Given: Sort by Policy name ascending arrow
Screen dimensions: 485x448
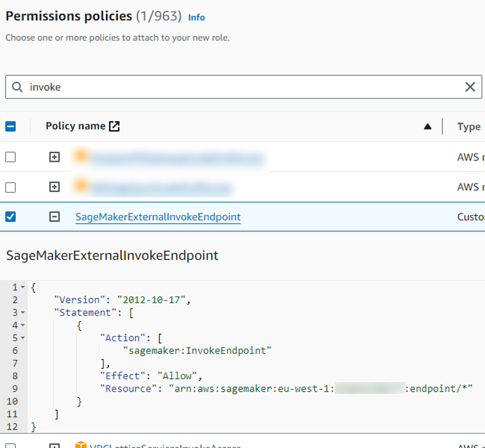Looking at the screenshot, I should click(427, 126).
